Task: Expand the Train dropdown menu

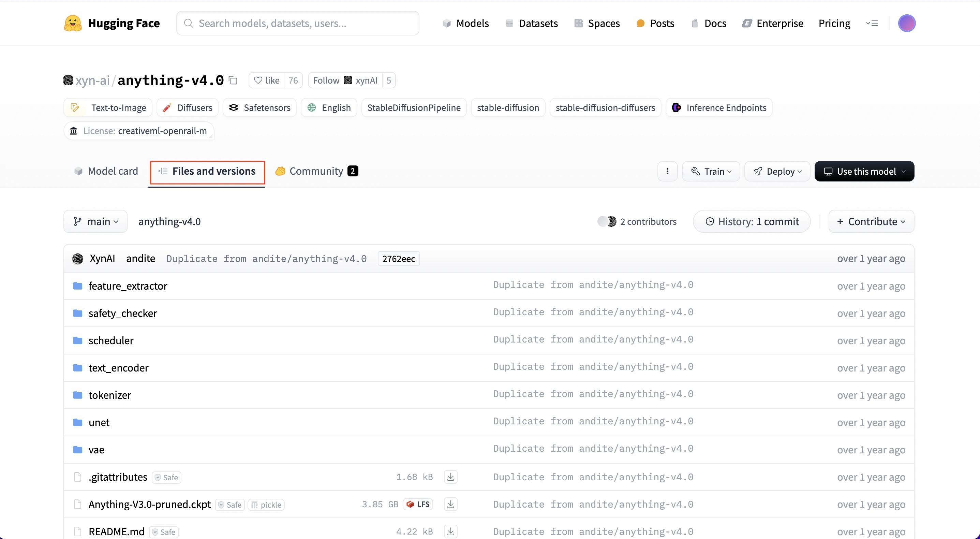Action: [x=711, y=171]
